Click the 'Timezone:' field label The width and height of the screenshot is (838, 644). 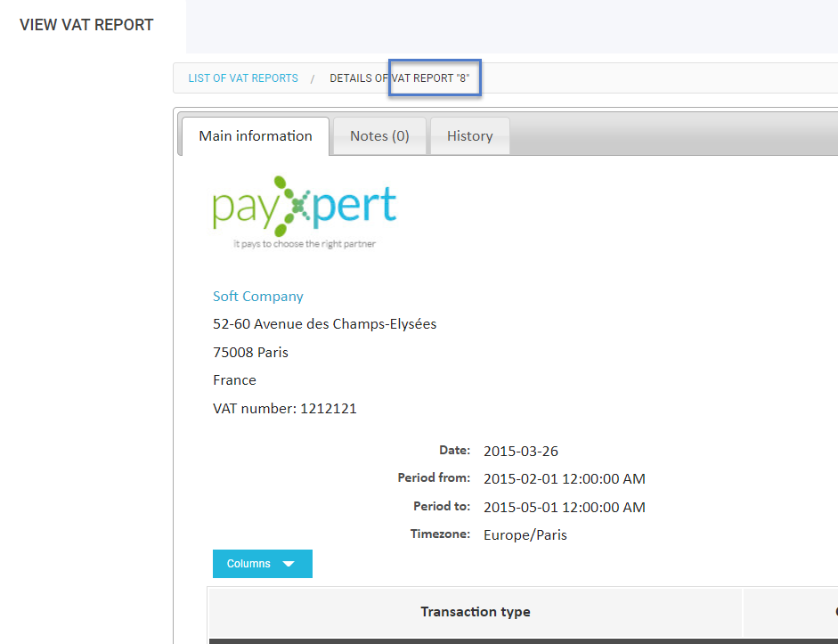[441, 534]
